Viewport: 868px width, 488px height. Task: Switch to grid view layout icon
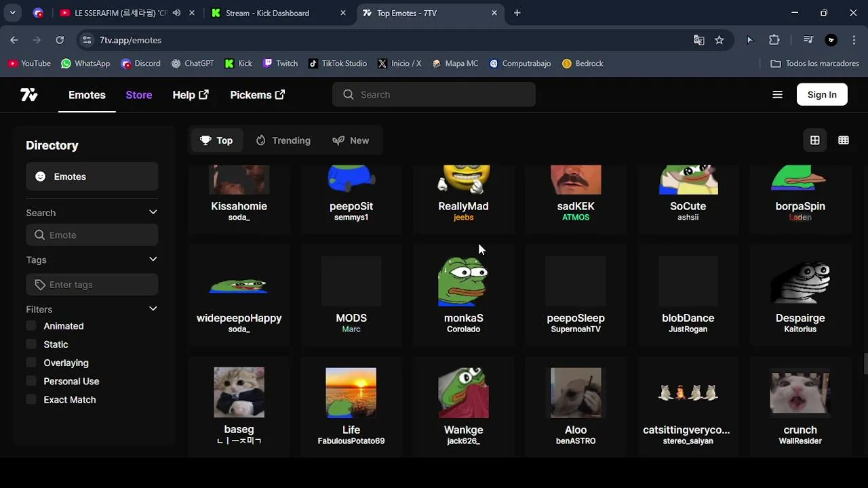pos(815,140)
